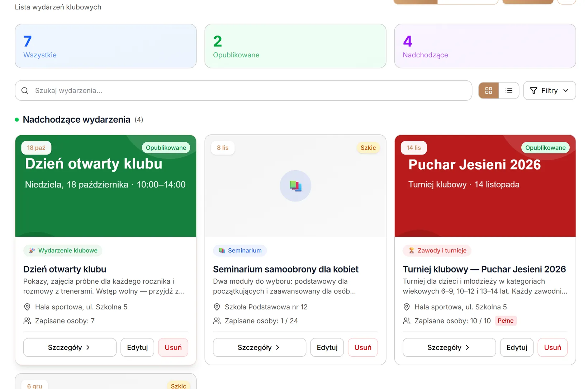588x389 pixels.
Task: Click location pin icon by Szkoła Podstawowa
Action: tap(217, 307)
